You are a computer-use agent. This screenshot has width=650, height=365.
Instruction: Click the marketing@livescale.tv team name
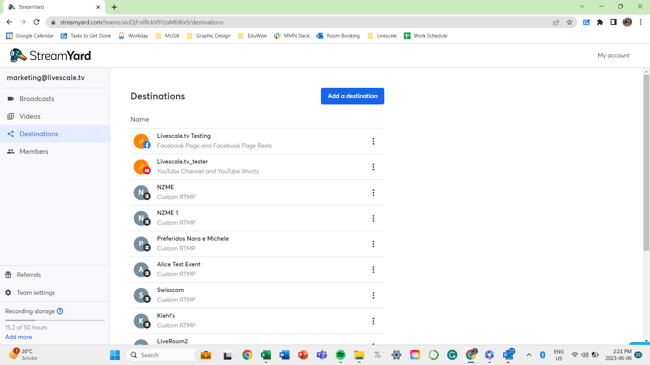[46, 78]
